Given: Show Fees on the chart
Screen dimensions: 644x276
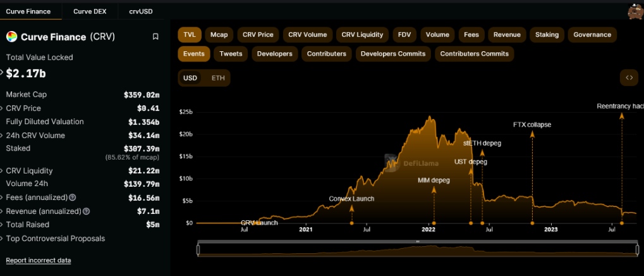Looking at the screenshot, I should coord(471,35).
